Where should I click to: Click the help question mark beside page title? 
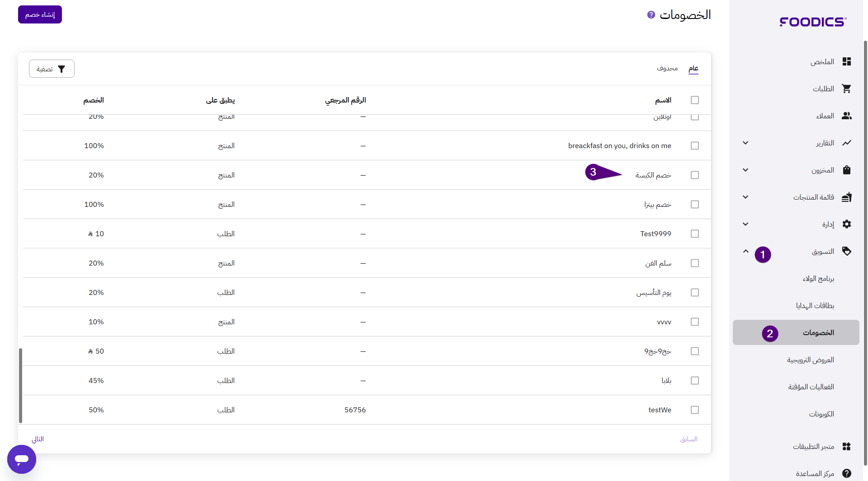[651, 15]
